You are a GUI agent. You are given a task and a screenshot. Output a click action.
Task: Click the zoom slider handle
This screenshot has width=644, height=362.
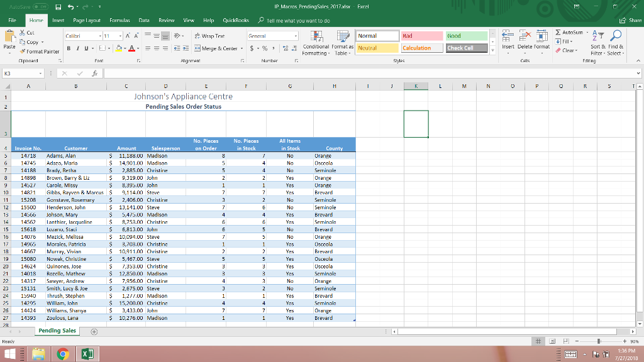click(599, 341)
